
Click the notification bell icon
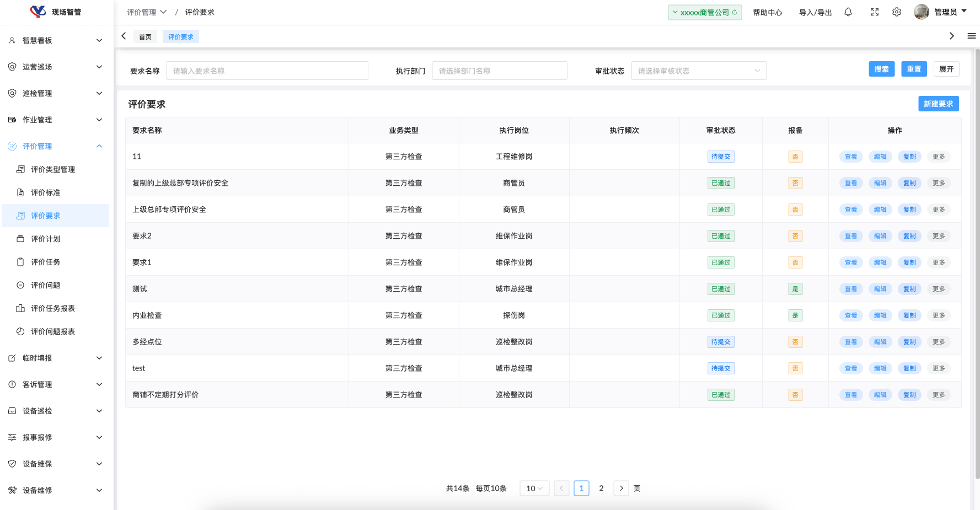point(848,12)
